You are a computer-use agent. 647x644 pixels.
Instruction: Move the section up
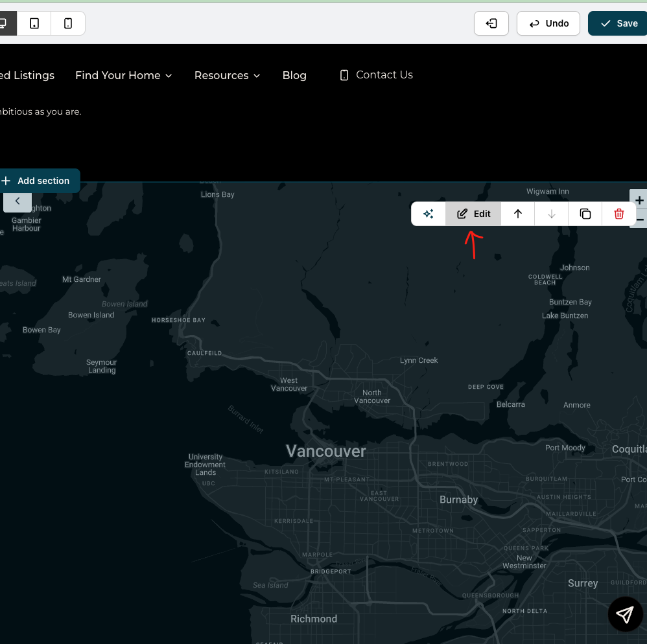[517, 214]
